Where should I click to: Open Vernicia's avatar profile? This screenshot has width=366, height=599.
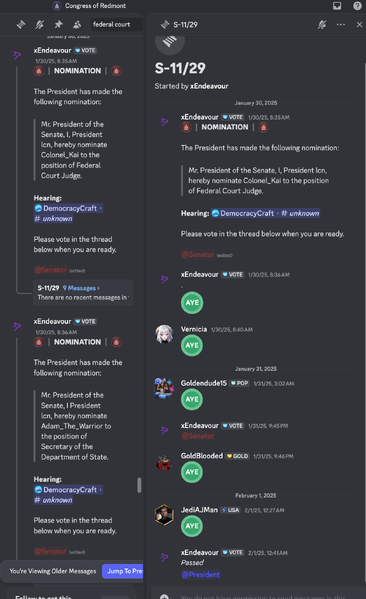coord(164,334)
